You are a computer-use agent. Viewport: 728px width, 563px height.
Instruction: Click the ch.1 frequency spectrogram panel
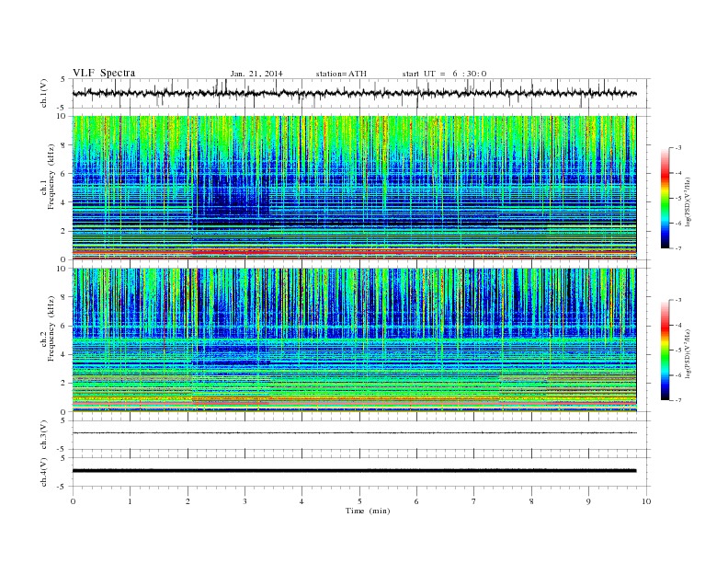tap(354, 188)
